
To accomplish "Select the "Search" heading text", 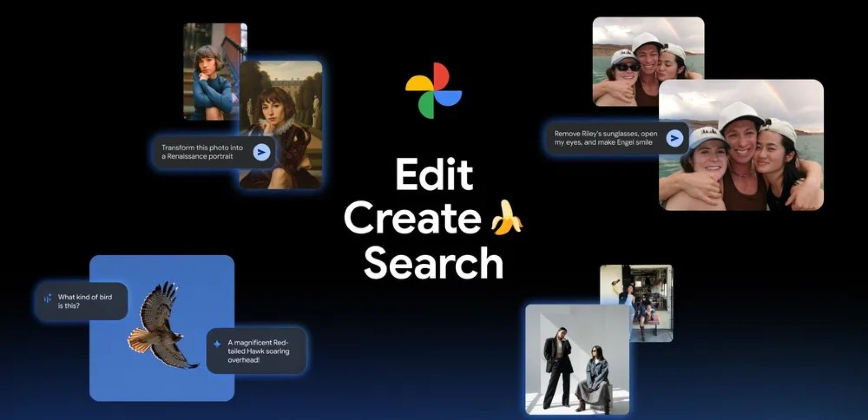I will click(433, 263).
